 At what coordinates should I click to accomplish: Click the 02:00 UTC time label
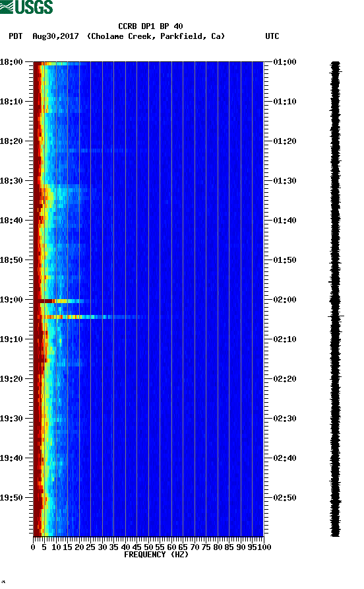(285, 300)
